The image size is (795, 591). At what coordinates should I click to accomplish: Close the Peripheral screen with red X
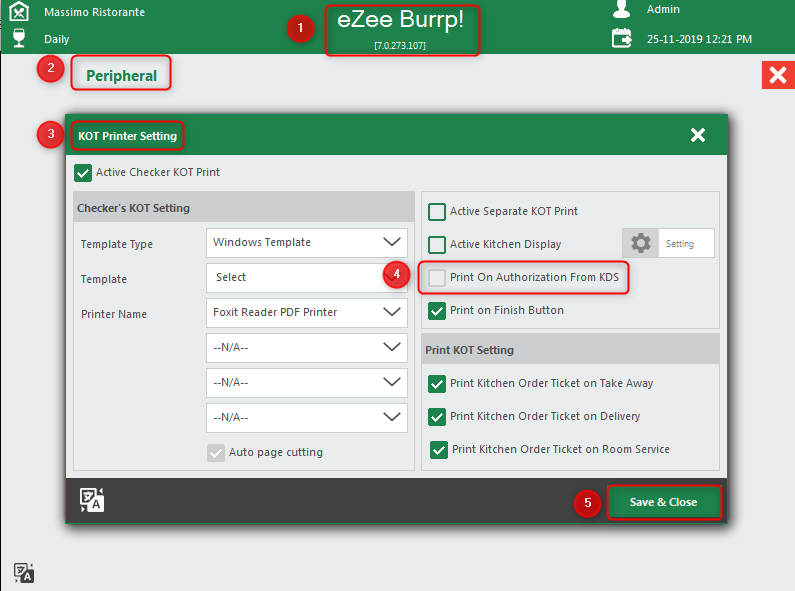click(x=778, y=75)
